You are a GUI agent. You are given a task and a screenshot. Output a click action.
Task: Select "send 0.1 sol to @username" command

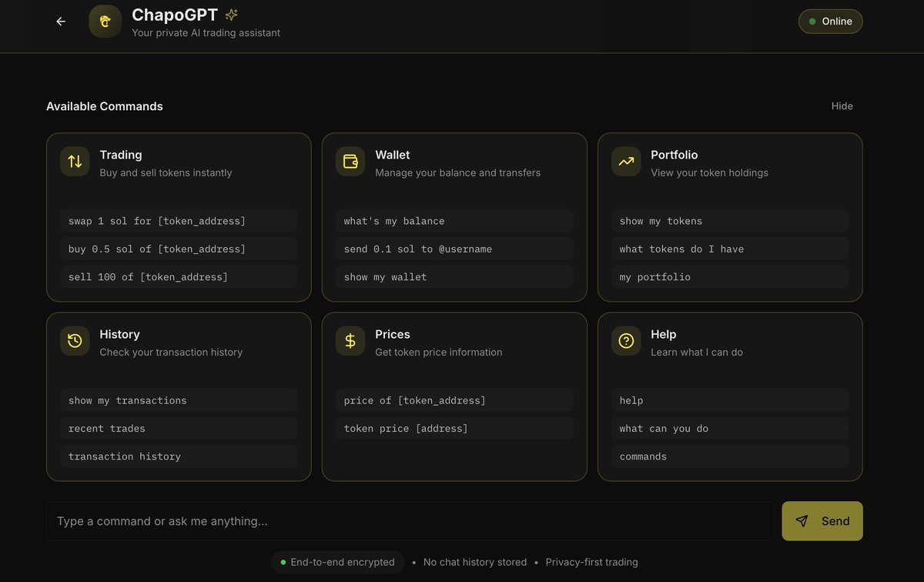(x=454, y=249)
